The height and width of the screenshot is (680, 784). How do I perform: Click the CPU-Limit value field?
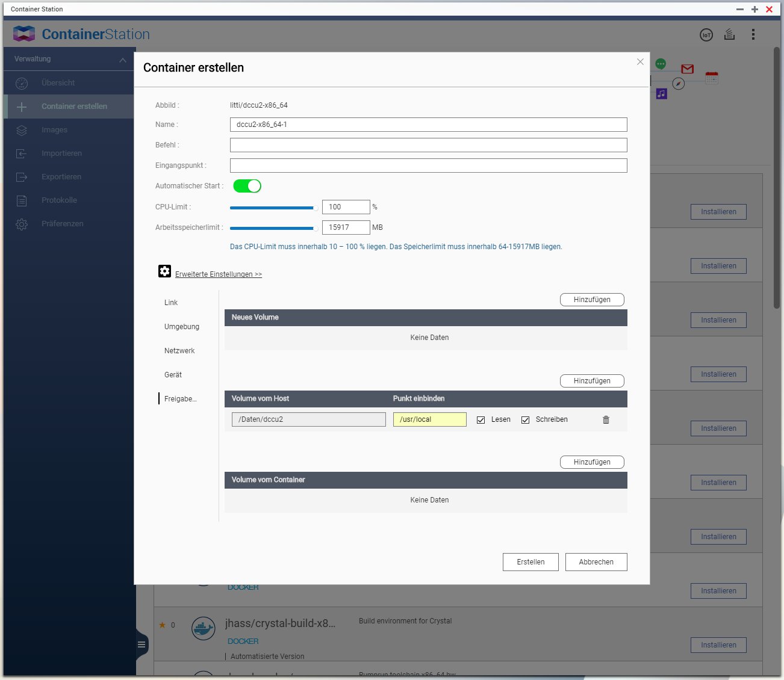tap(346, 207)
